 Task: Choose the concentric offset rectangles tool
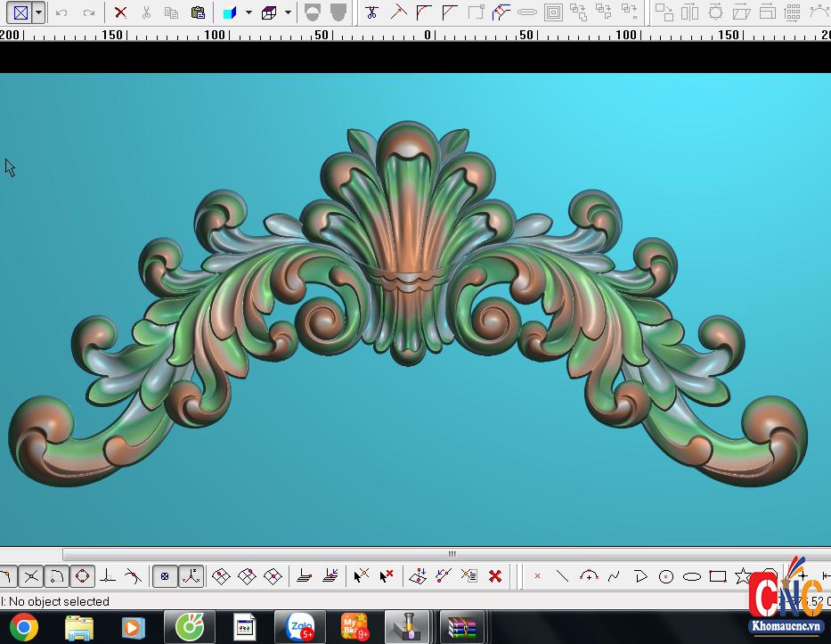pyautogui.click(x=553, y=12)
